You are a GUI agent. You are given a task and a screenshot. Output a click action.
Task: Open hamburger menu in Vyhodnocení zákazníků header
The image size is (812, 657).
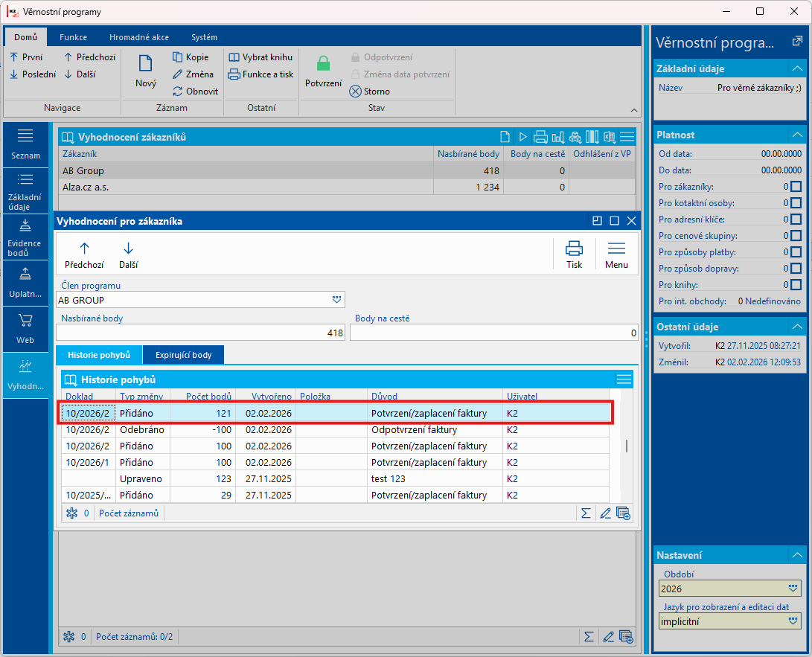click(627, 137)
